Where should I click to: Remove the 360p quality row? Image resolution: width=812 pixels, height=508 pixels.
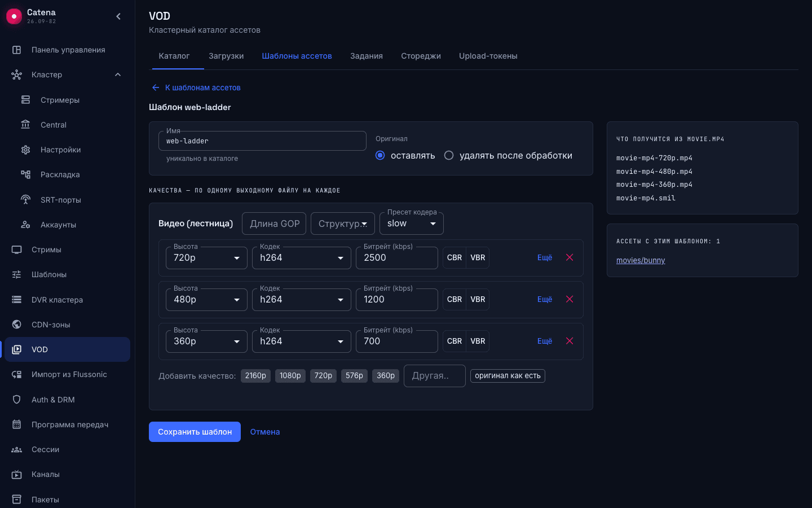[570, 341]
